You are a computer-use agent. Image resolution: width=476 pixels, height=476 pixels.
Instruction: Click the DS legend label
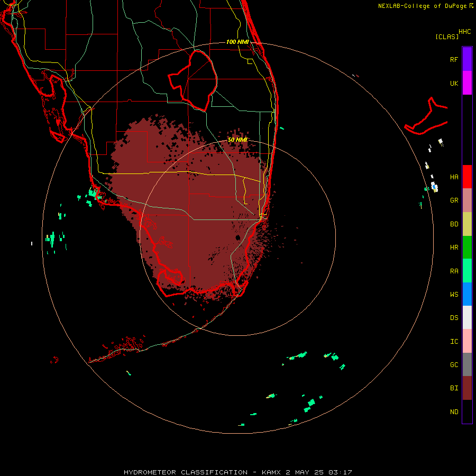[x=454, y=317]
